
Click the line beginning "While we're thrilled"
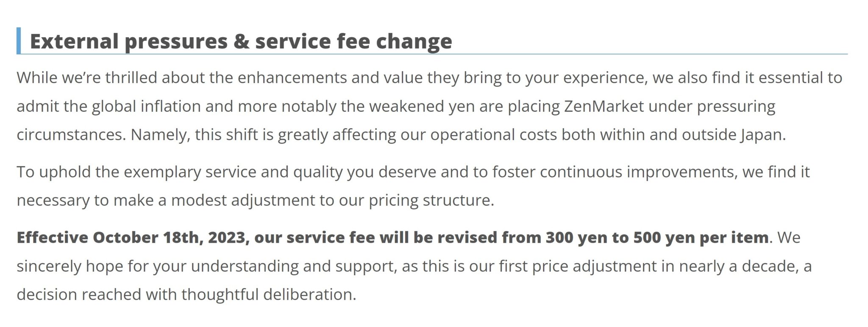pyautogui.click(x=429, y=78)
